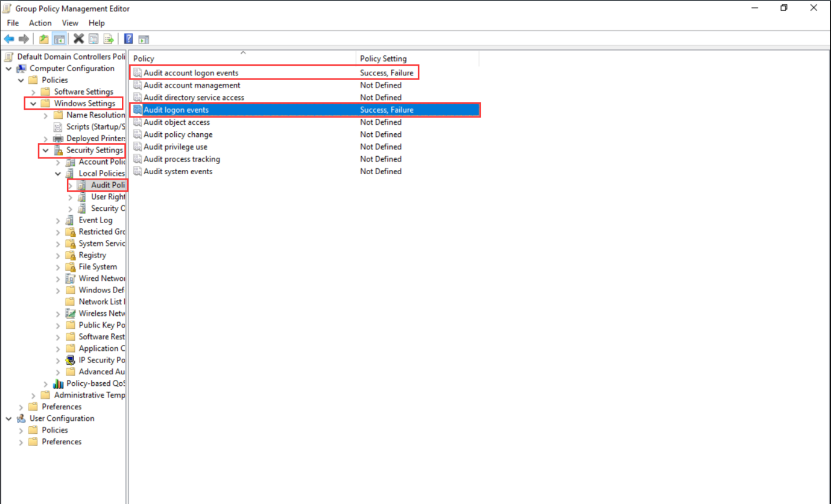The width and height of the screenshot is (831, 504).
Task: Expand the User Configuration Policies node
Action: click(x=21, y=430)
